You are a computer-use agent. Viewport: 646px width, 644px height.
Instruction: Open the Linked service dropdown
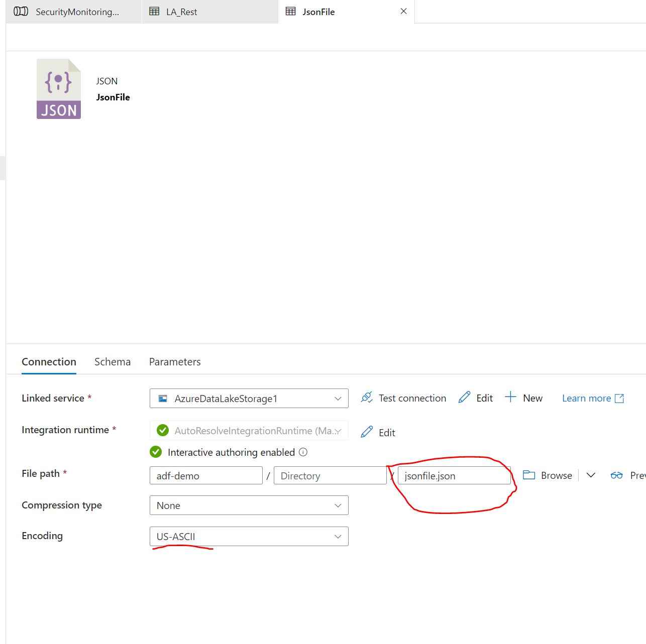249,399
